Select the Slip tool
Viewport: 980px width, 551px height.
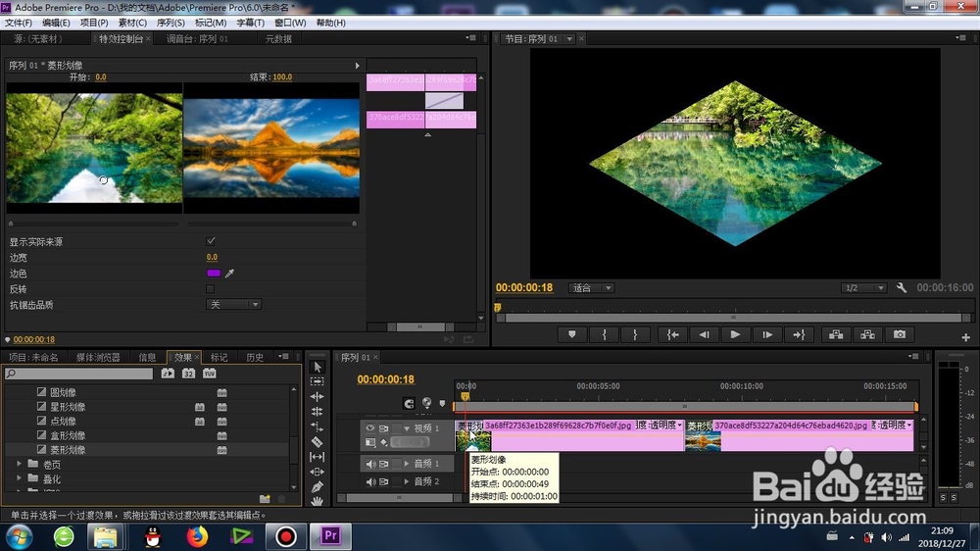tap(317, 457)
